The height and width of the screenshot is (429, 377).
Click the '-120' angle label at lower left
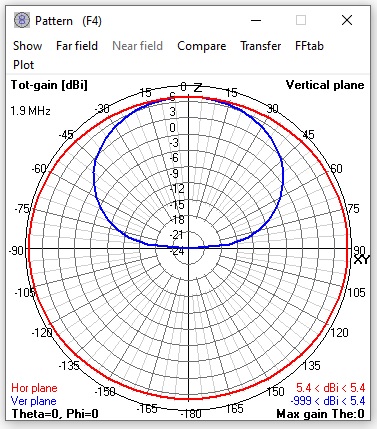[x=42, y=333]
